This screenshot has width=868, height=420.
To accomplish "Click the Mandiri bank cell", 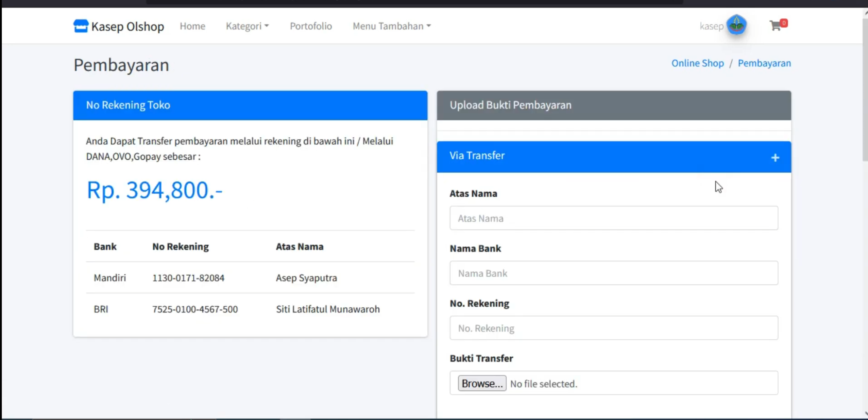I will click(x=110, y=278).
